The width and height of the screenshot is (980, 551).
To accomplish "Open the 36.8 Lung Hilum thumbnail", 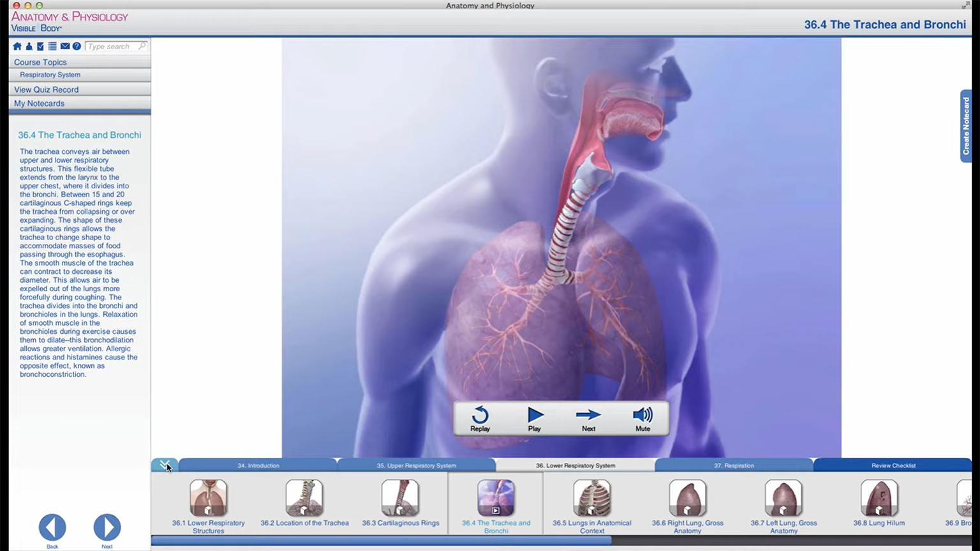I will [x=879, y=502].
